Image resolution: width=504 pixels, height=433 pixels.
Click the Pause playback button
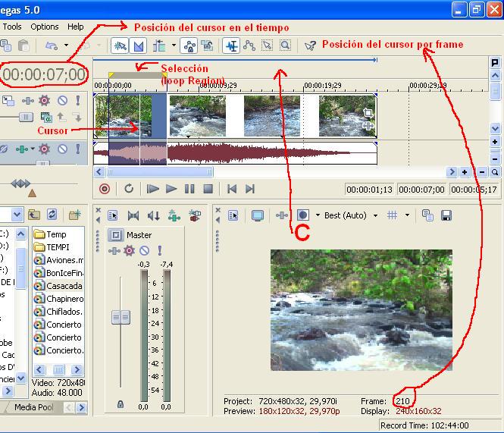189,189
